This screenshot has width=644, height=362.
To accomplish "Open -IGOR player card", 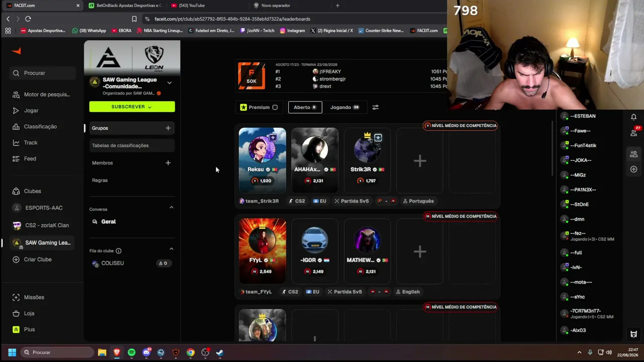I will (315, 251).
